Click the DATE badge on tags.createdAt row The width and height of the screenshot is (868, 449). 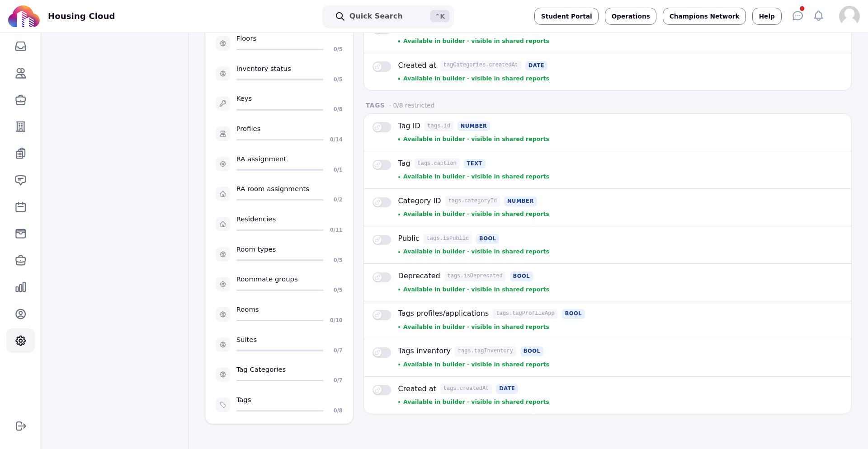tap(507, 388)
